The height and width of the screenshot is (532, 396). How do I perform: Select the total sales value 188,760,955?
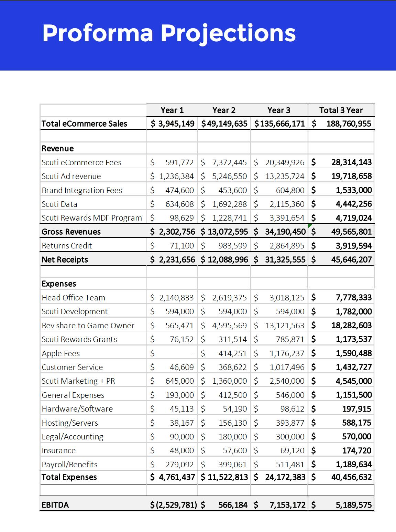[349, 124]
